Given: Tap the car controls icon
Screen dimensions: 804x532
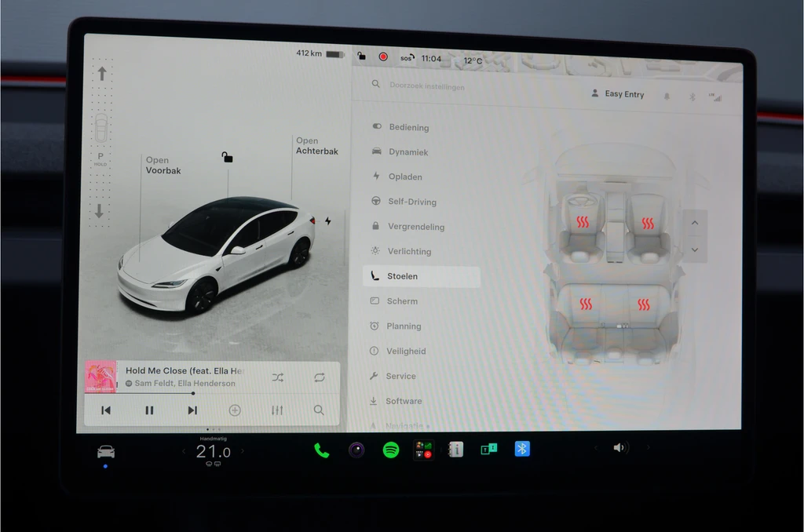Looking at the screenshot, I should tap(106, 452).
